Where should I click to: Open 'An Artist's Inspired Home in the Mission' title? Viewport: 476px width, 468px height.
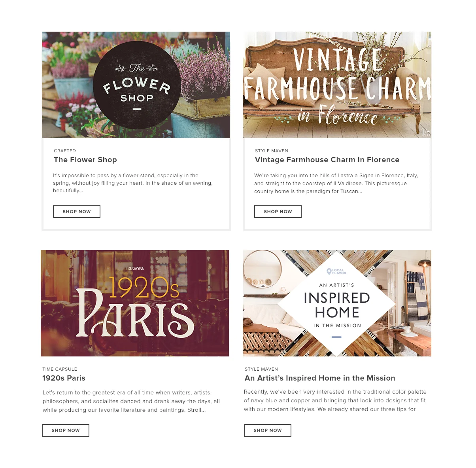point(320,378)
